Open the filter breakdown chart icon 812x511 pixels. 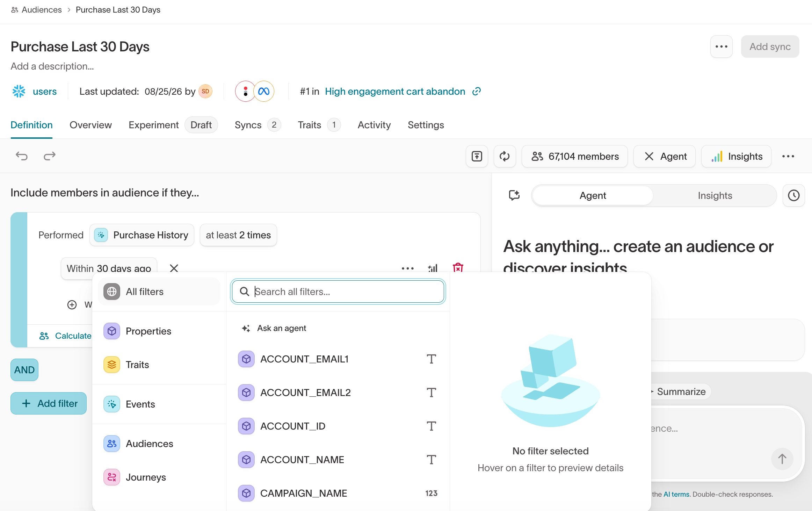pyautogui.click(x=433, y=268)
